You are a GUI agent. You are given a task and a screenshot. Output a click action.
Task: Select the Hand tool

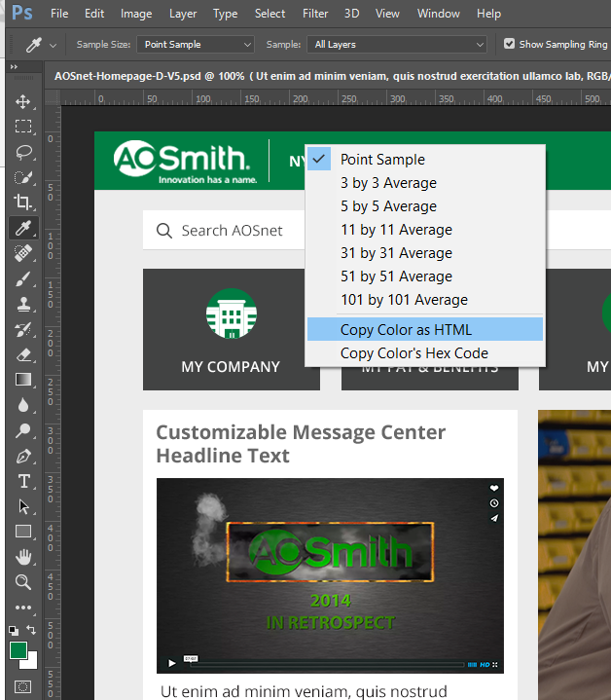click(23, 557)
